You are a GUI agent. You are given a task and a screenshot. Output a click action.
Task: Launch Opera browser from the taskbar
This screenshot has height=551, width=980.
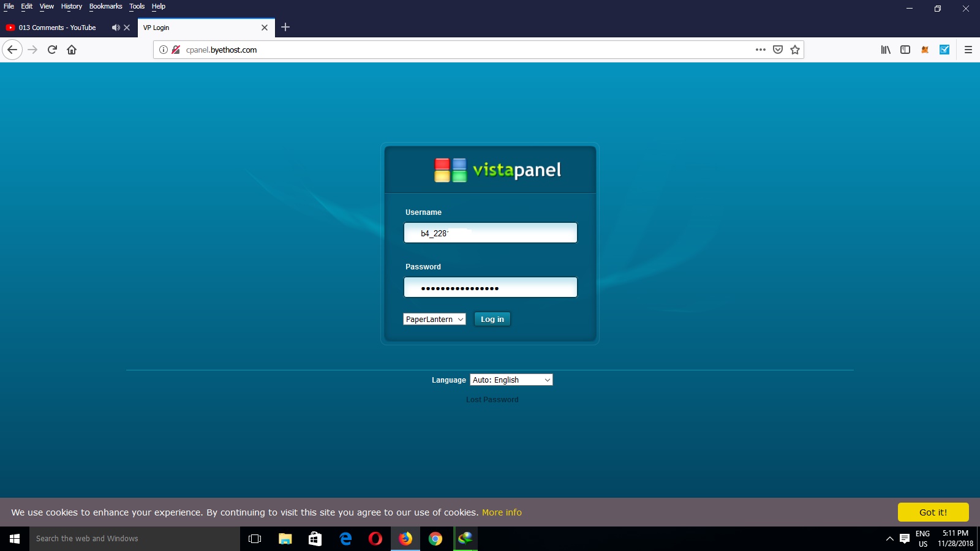point(375,539)
